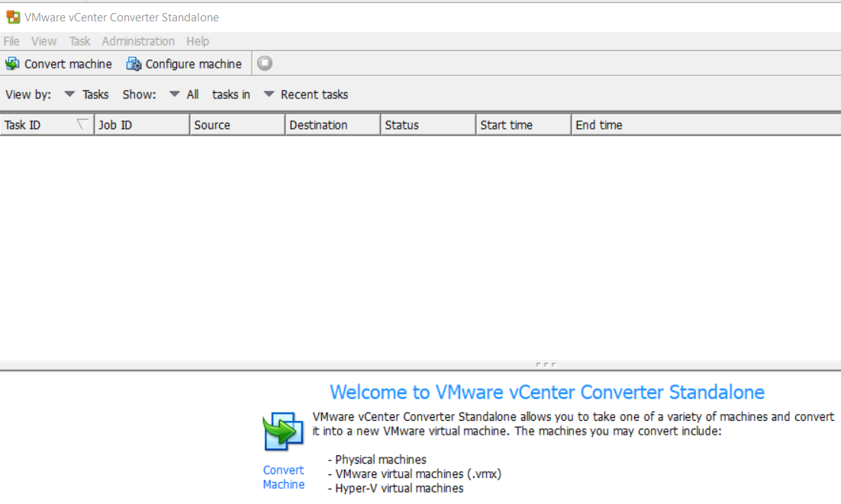
Task: Click the Convert machine toolbar icon
Action: pyautogui.click(x=12, y=64)
